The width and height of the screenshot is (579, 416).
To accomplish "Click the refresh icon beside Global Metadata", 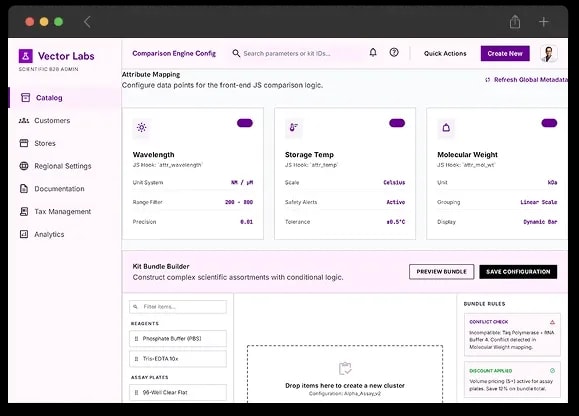I will tap(487, 80).
